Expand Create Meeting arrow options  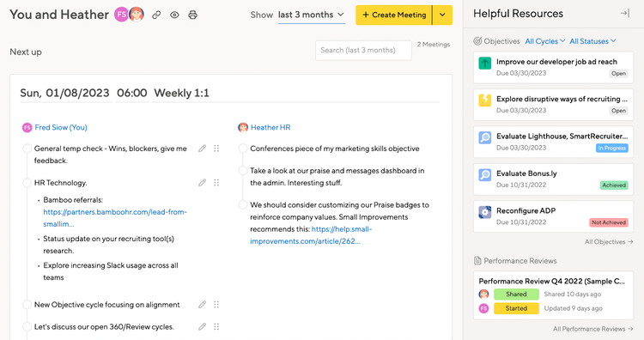point(442,15)
